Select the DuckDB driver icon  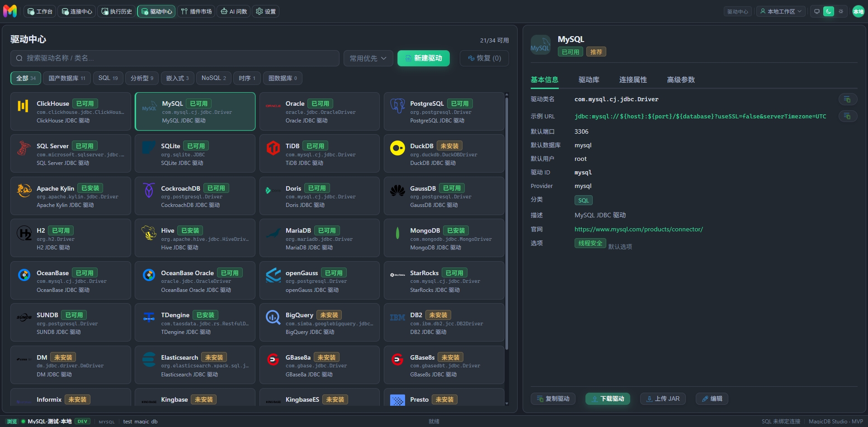[x=397, y=148]
